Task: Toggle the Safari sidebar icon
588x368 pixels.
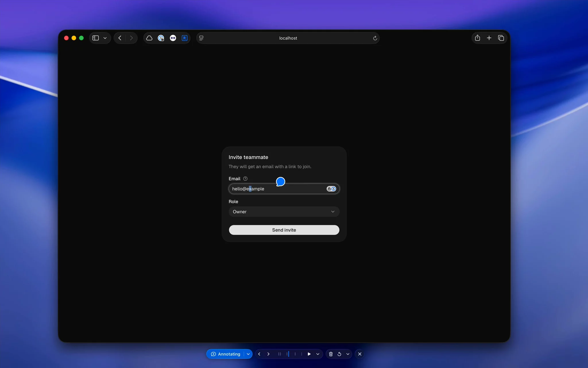Action: (x=96, y=38)
